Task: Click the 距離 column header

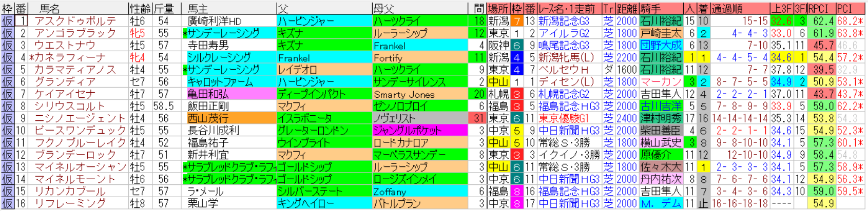Action: pos(626,8)
